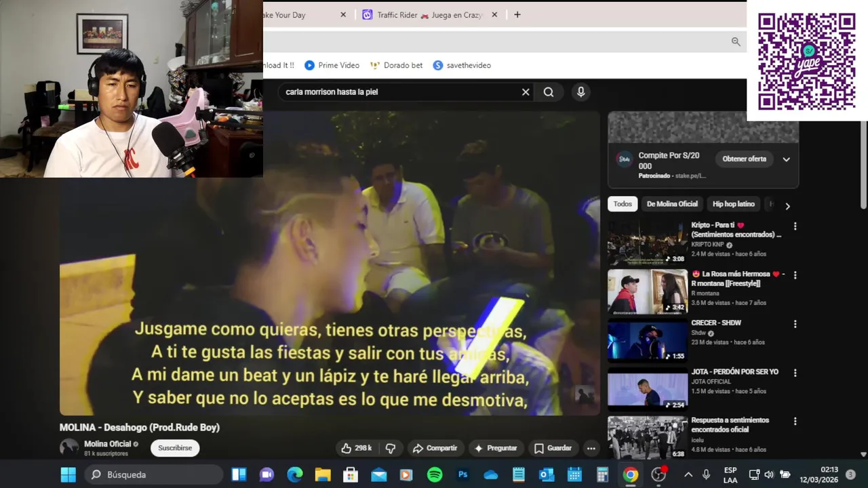Select the Hip hop latino chip
Viewport: 868px width, 488px height.
734,204
